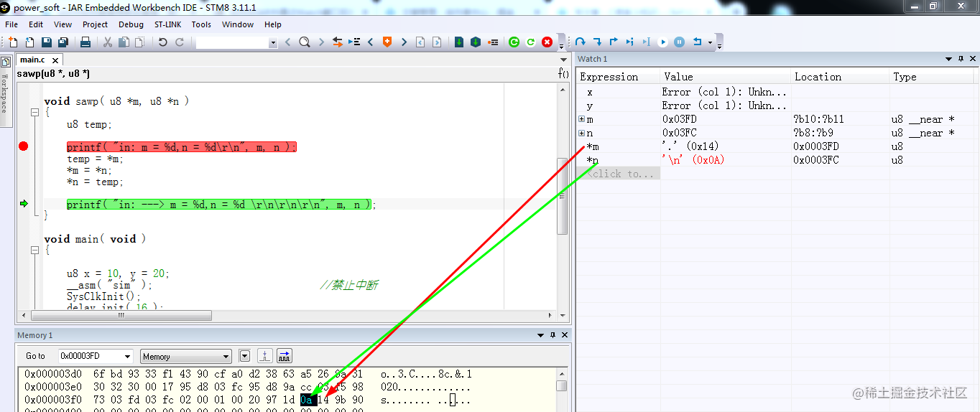
Task: Click the Next Statement debug icon
Action: (630, 42)
